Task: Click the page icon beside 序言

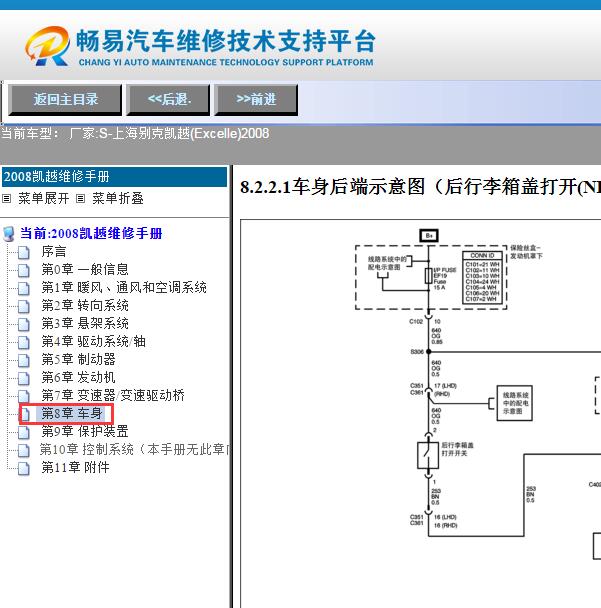Action: click(x=24, y=252)
